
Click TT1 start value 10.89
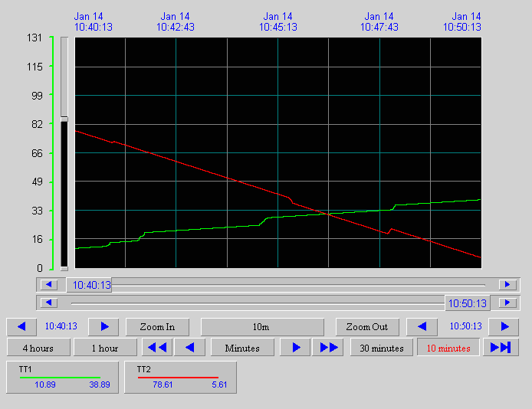point(45,384)
